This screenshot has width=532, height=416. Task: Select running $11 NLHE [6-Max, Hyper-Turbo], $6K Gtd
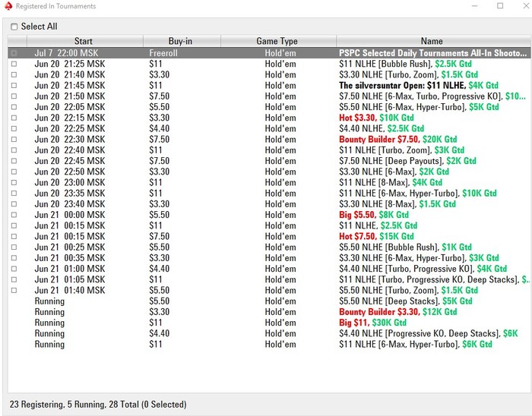point(269,345)
